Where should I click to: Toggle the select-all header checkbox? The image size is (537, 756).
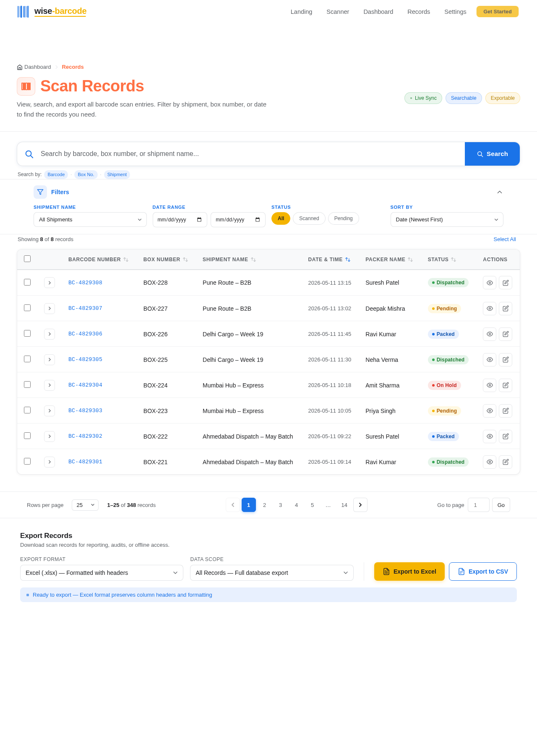coord(27,259)
